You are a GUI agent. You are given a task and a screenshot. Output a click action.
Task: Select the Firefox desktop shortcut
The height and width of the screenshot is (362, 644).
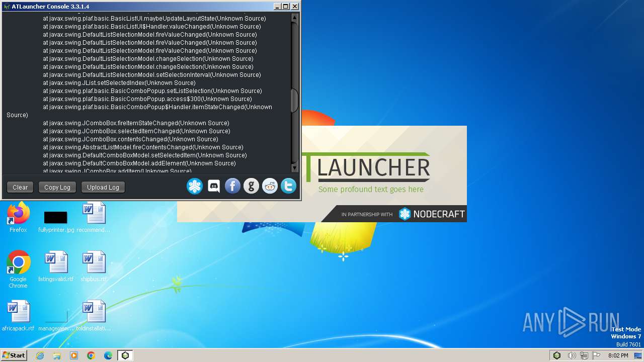(x=18, y=218)
